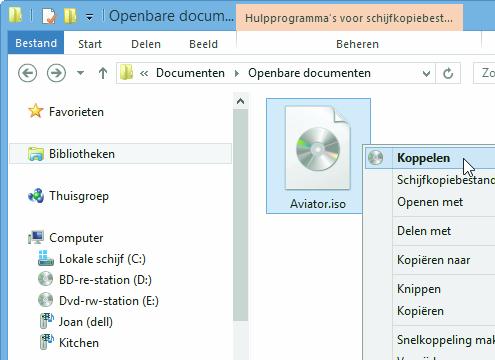
Task: Click into the search box
Action: pos(484,73)
